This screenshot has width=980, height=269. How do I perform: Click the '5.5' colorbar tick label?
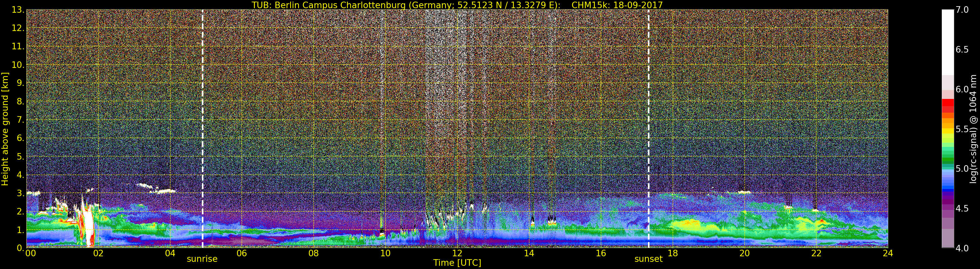tap(962, 129)
